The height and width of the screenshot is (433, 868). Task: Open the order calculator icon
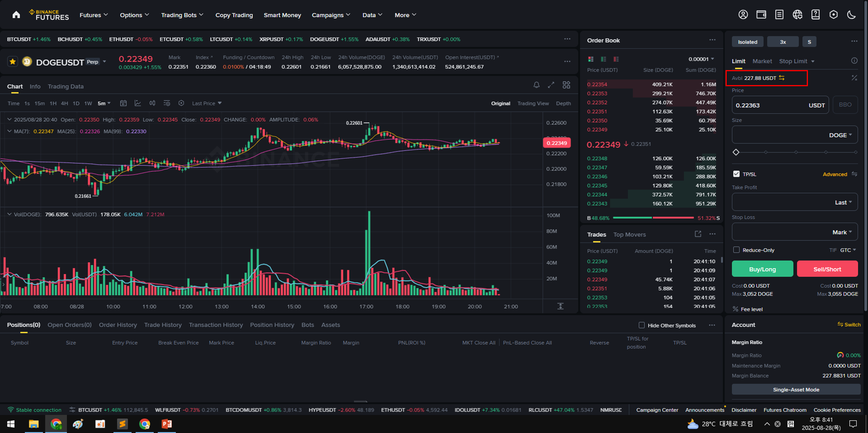(854, 78)
